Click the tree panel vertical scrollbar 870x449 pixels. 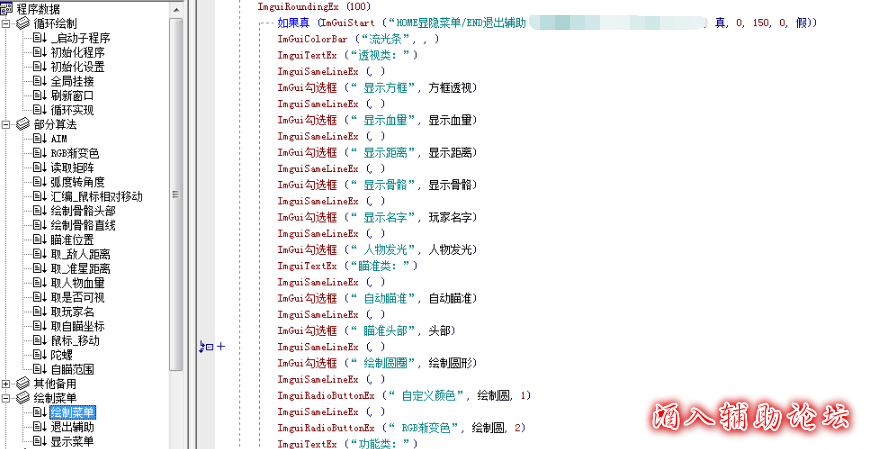coord(176,200)
